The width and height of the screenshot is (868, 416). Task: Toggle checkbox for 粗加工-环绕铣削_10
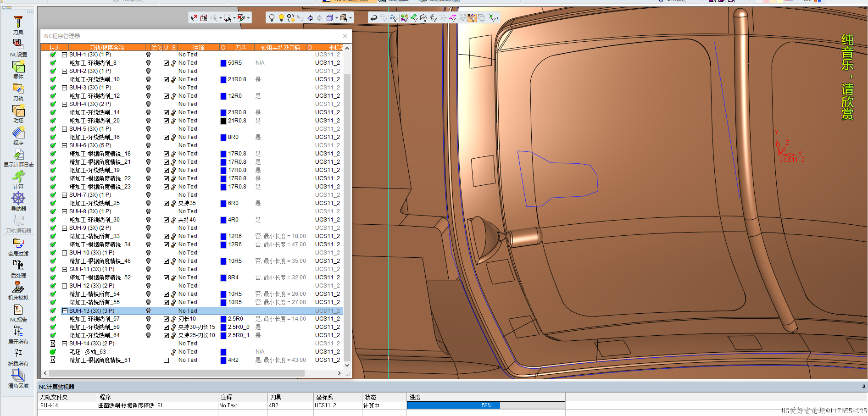[166, 79]
